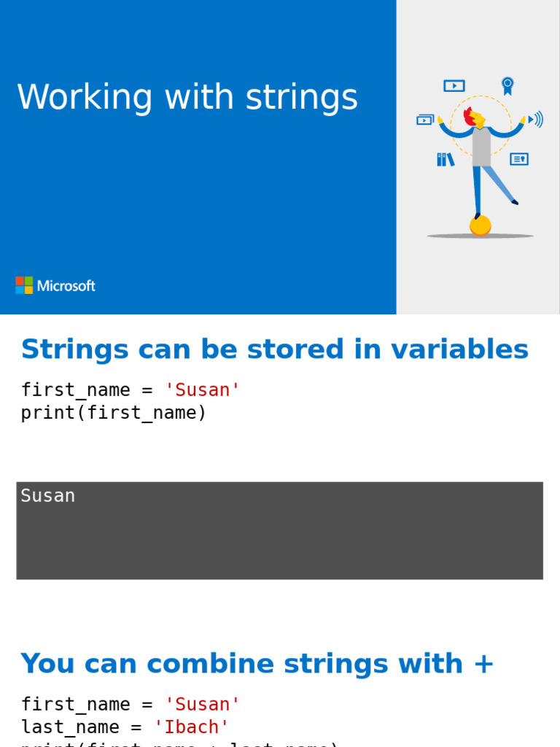This screenshot has height=747, width=560.
Task: Click the 'Strings can be stored in variables' heading
Action: click(274, 349)
